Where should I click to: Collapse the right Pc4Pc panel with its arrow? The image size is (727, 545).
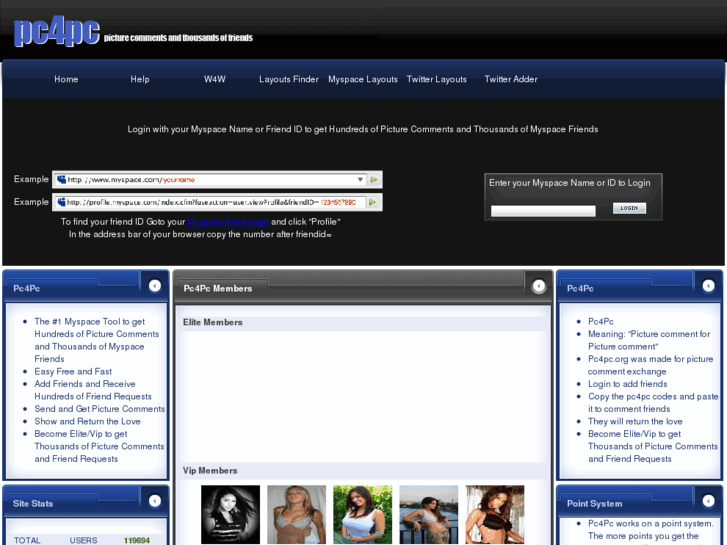(708, 286)
